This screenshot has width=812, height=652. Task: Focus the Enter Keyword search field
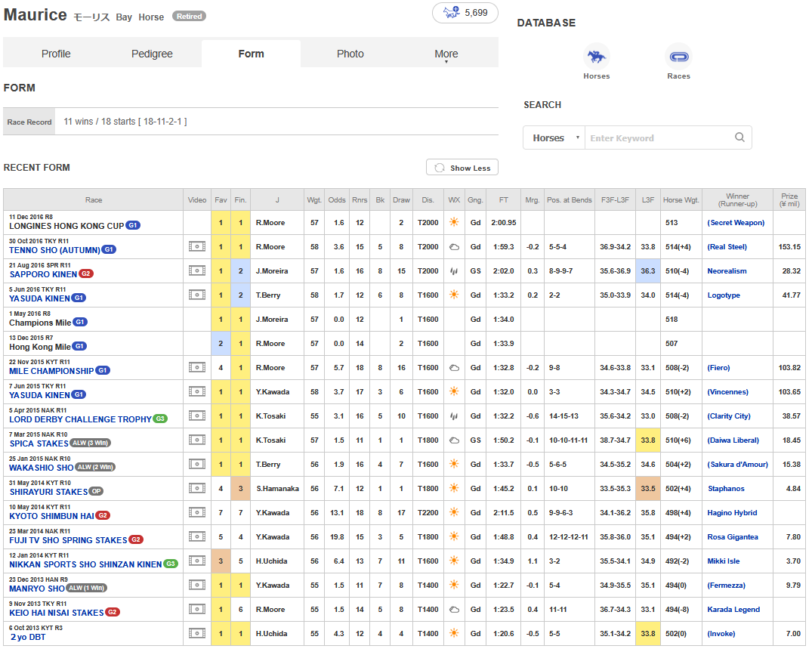659,138
